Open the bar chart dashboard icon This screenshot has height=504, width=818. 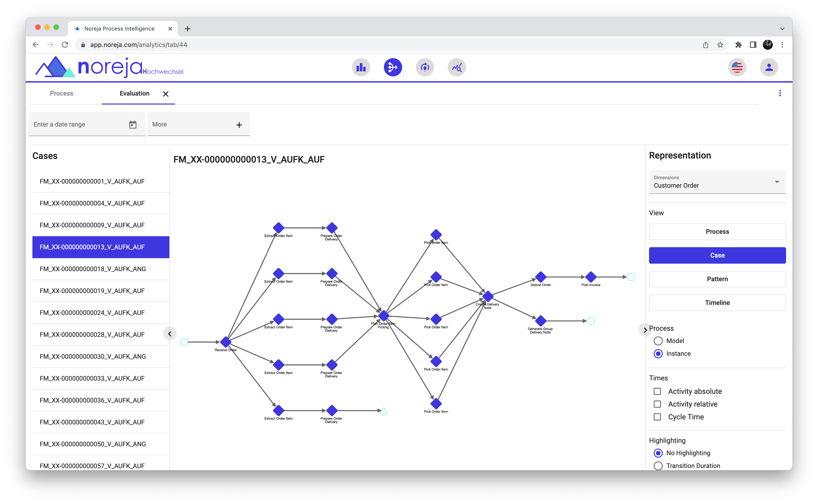(x=361, y=68)
